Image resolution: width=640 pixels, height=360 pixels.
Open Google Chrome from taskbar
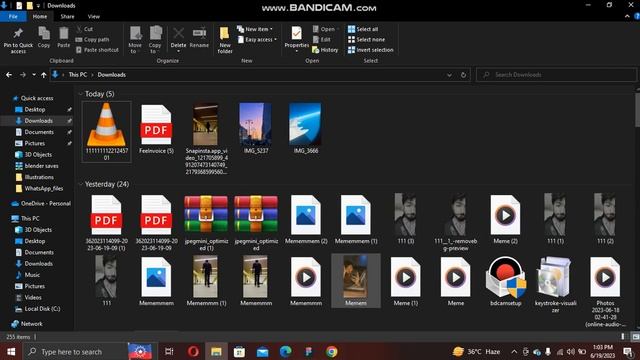(331, 351)
